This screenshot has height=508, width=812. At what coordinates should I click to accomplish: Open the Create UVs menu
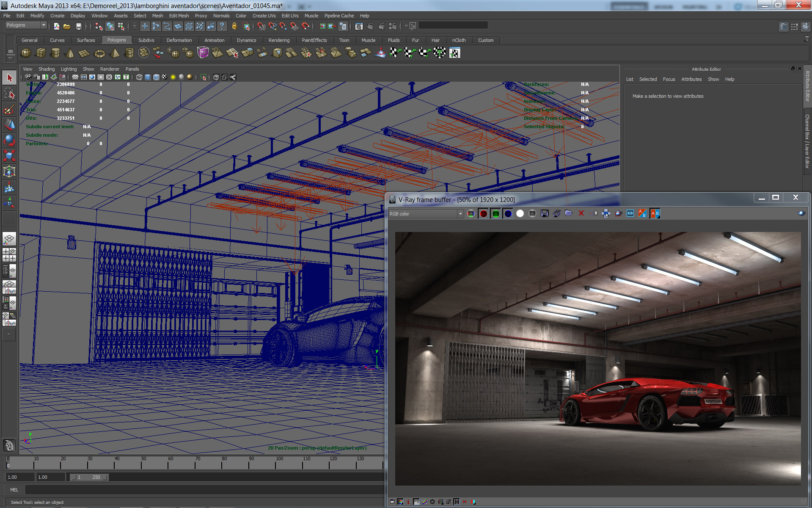pyautogui.click(x=264, y=16)
